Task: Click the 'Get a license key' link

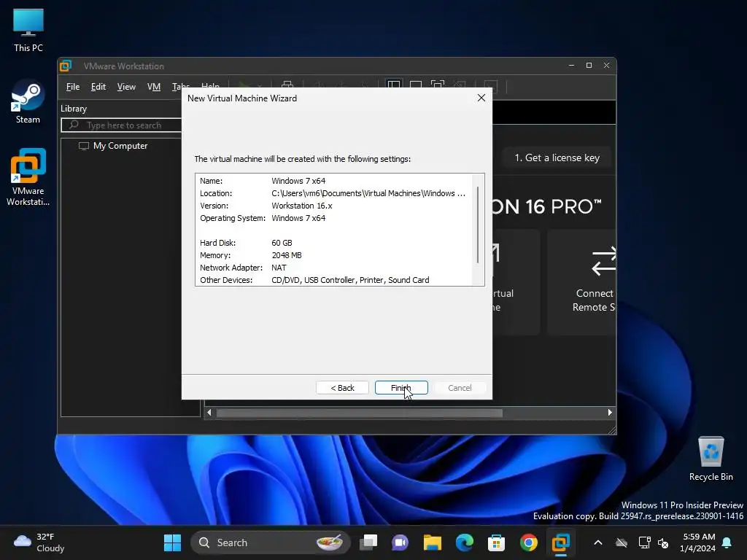Action: 557,157
